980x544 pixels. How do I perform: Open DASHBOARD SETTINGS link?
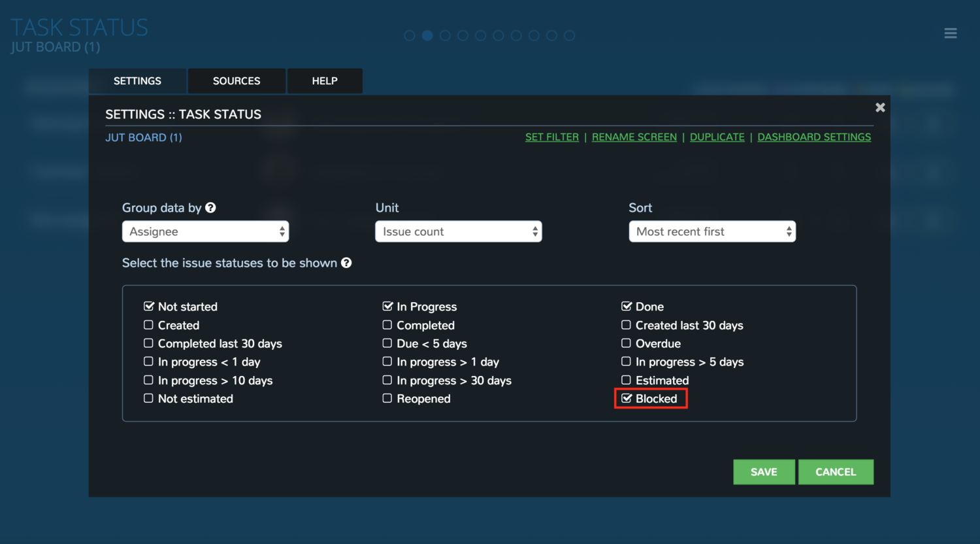[814, 137]
